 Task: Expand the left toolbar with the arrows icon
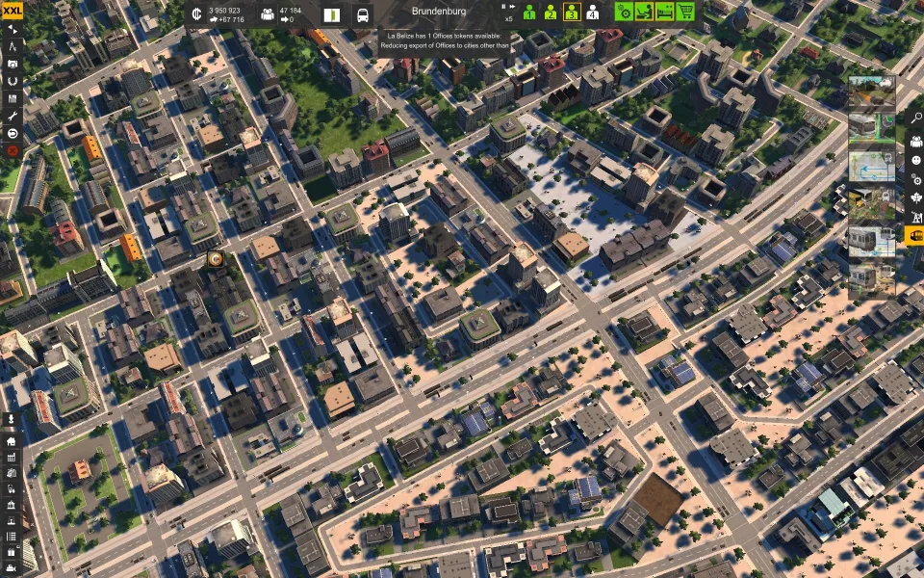tap(13, 28)
